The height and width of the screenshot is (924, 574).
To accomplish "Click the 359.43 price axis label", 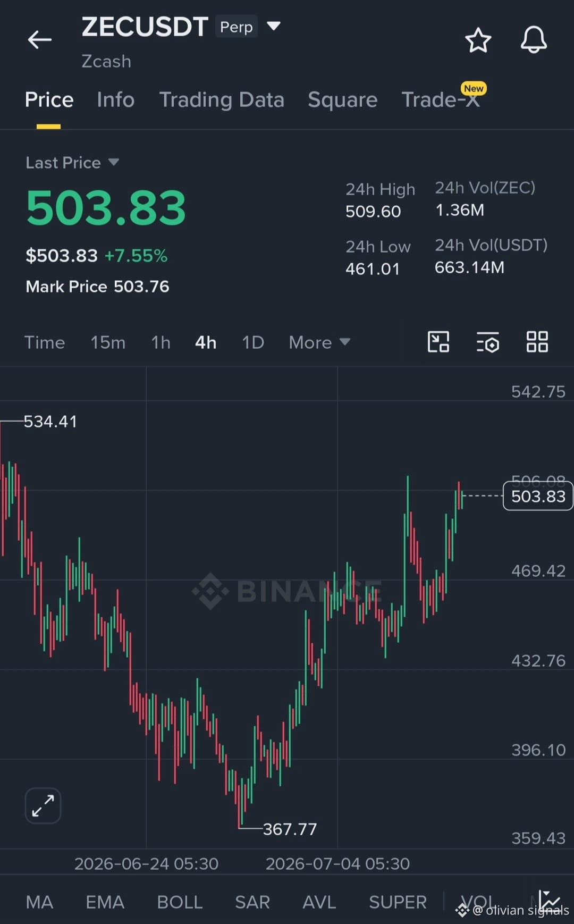I will pos(538,838).
